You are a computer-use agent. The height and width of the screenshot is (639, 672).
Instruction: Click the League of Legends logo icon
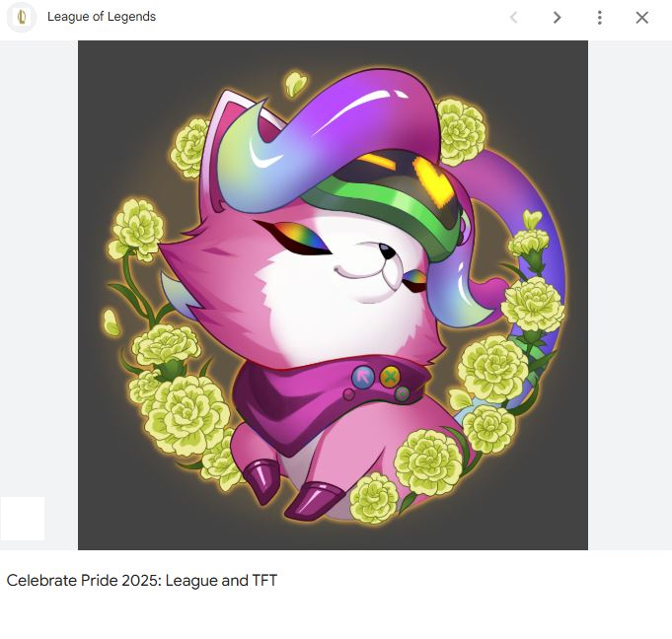(x=22, y=17)
